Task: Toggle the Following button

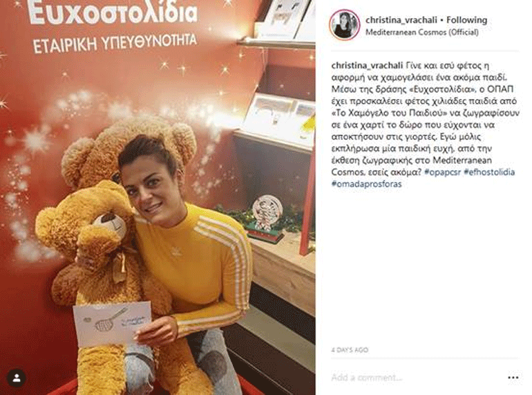Action: (466, 20)
